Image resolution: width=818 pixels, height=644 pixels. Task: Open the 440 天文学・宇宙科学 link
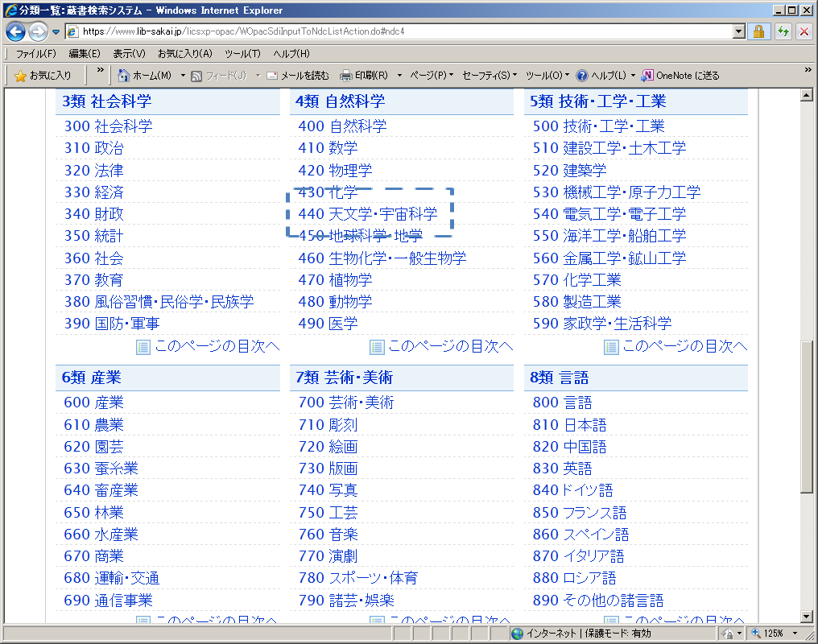click(368, 214)
